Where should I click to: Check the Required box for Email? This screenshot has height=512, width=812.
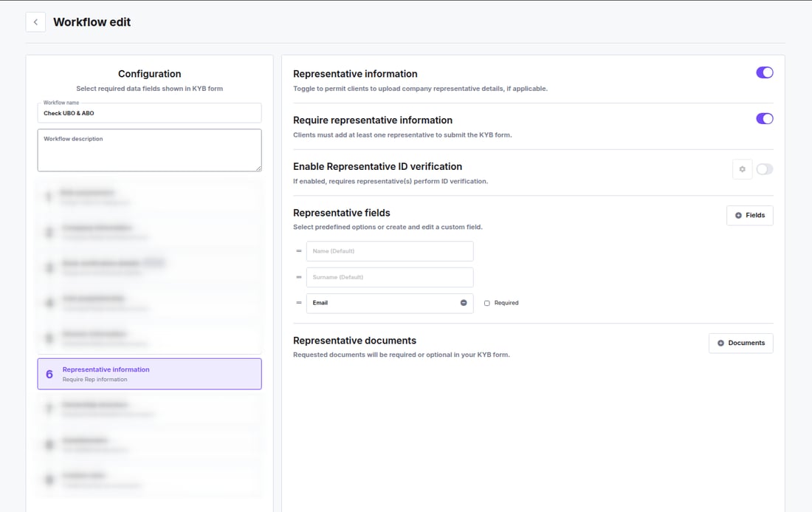pyautogui.click(x=486, y=303)
